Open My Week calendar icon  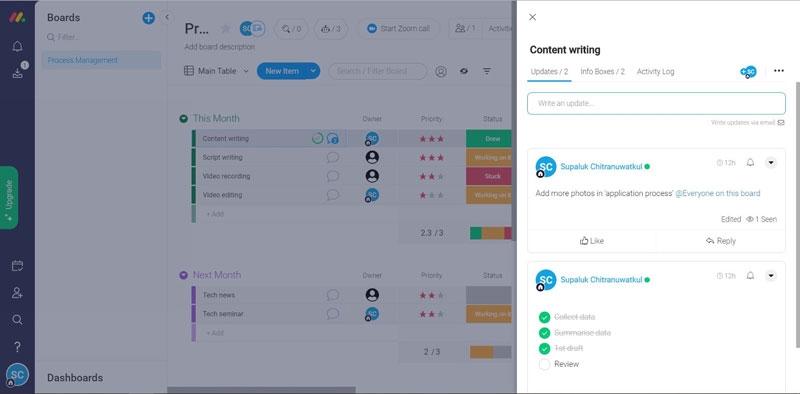pyautogui.click(x=17, y=265)
